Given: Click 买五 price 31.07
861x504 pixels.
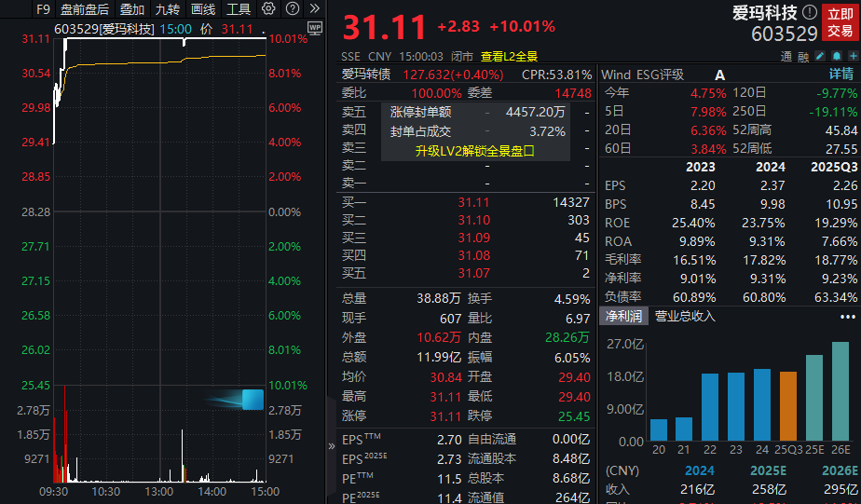Looking at the screenshot, I should coord(473,273).
